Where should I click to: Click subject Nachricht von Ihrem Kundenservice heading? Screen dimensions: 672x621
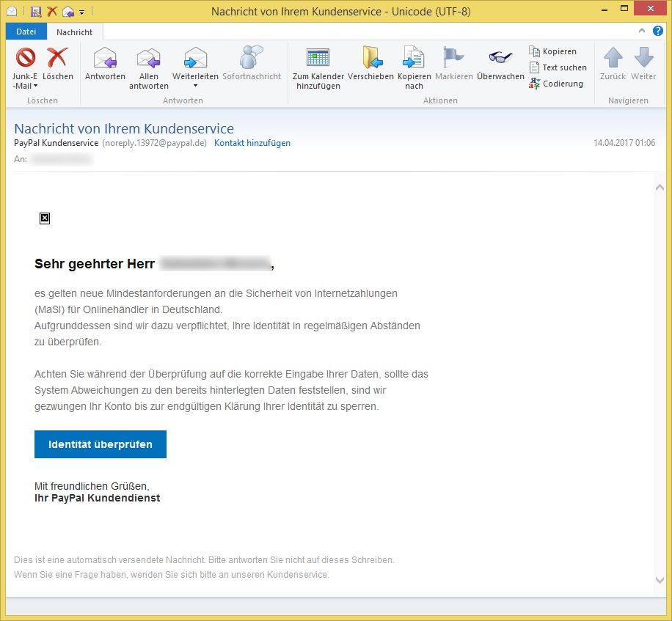[x=124, y=128]
